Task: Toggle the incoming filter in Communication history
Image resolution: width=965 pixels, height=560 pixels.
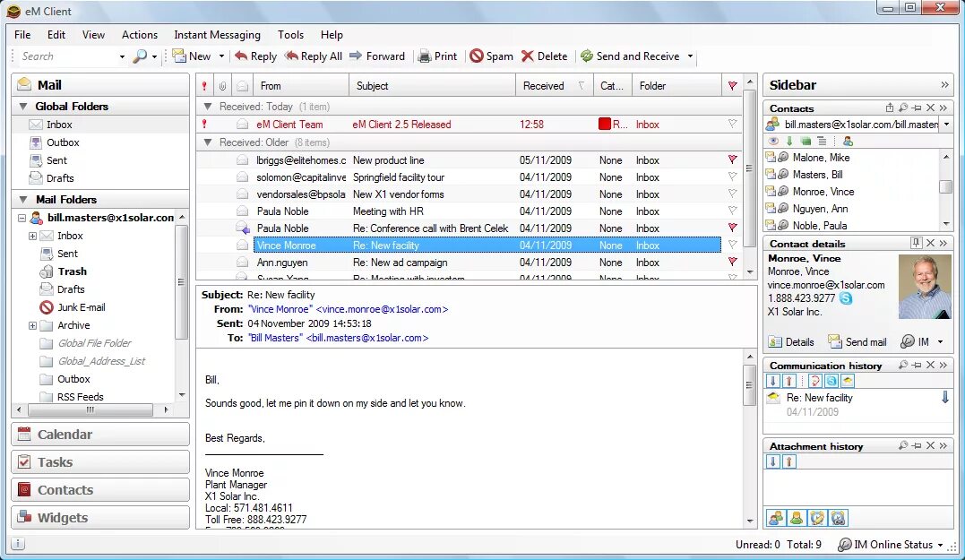Action: [x=773, y=381]
